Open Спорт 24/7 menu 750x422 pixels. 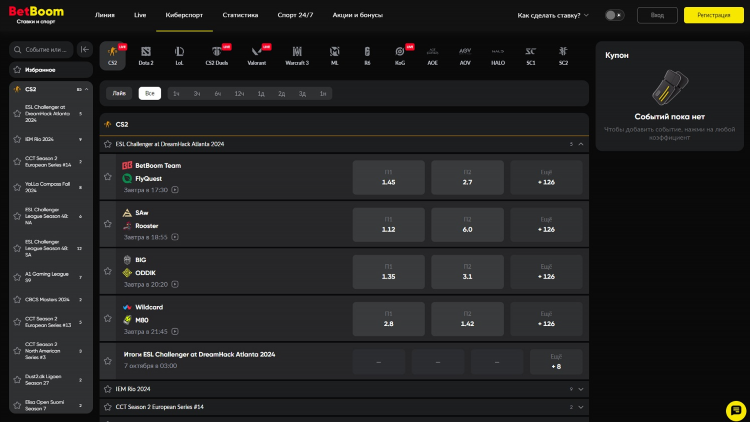295,15
